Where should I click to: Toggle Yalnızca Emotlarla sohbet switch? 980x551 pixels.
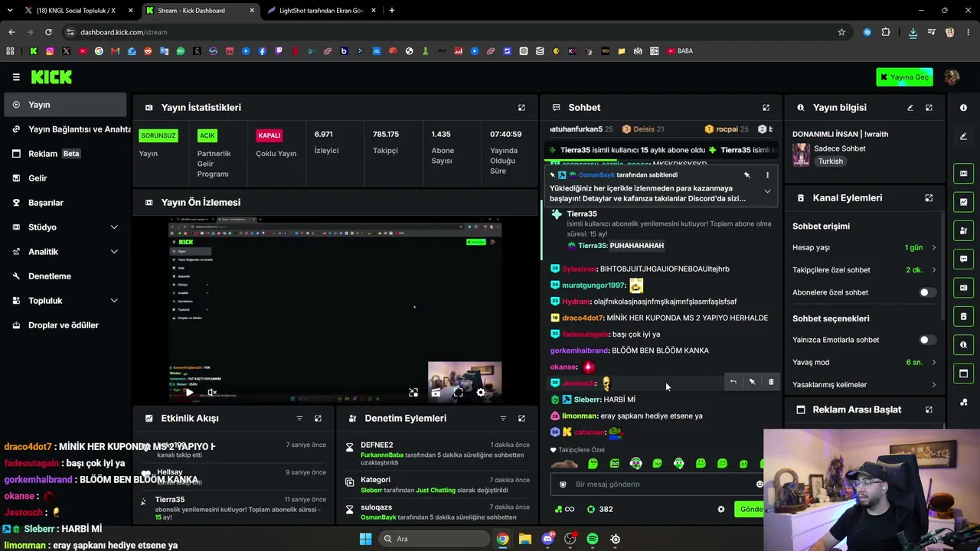click(927, 340)
